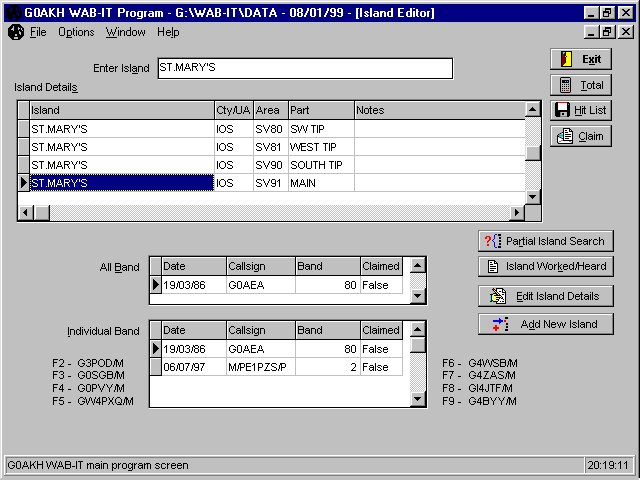Click the F9 - G4BYY/M shortcut label

pyautogui.click(x=479, y=401)
